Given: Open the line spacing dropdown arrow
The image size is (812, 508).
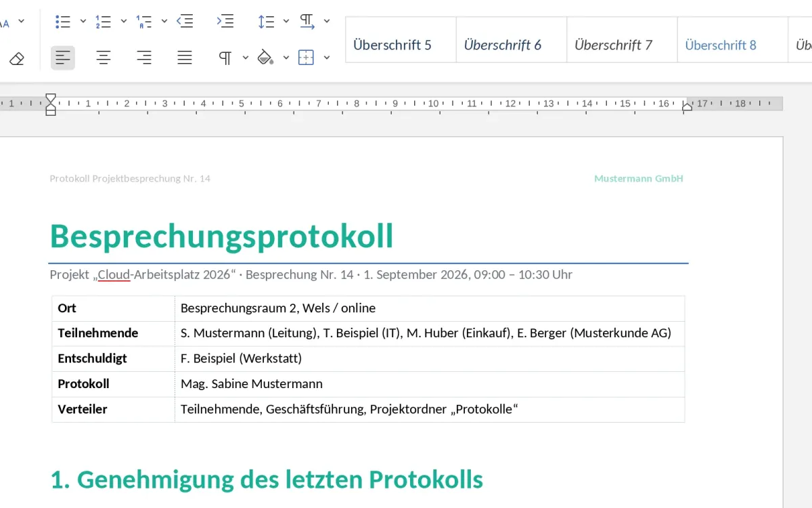Looking at the screenshot, I should tap(286, 21).
